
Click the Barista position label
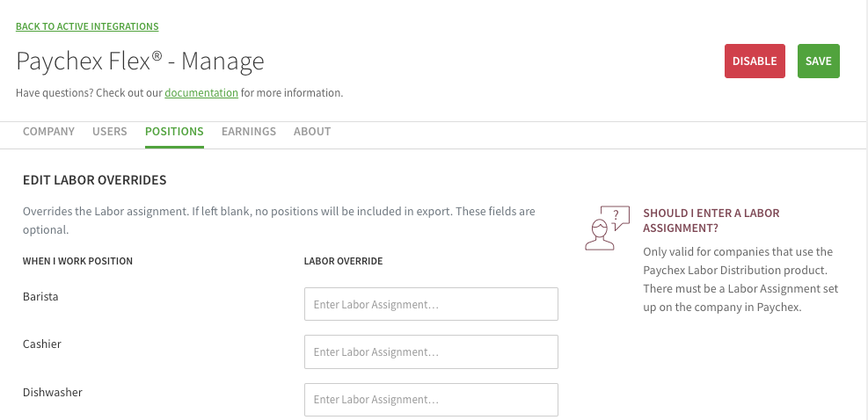[x=40, y=297]
